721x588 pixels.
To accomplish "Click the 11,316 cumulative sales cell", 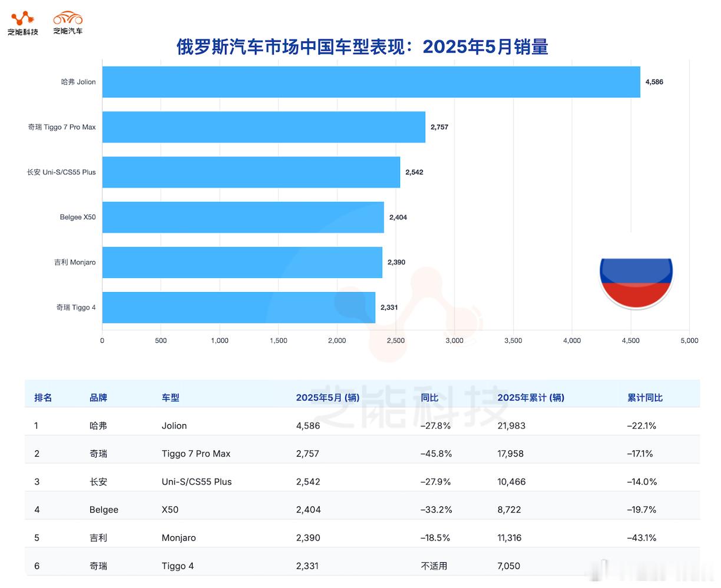I will tap(510, 538).
